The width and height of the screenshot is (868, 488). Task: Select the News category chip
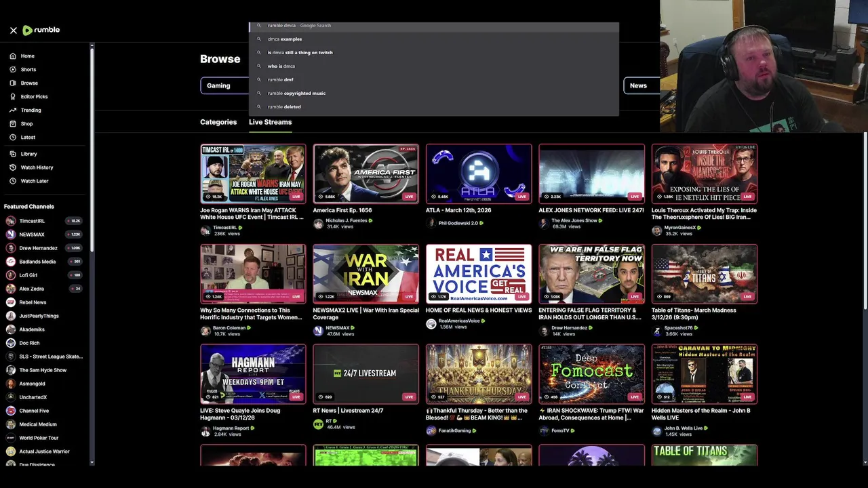[642, 85]
